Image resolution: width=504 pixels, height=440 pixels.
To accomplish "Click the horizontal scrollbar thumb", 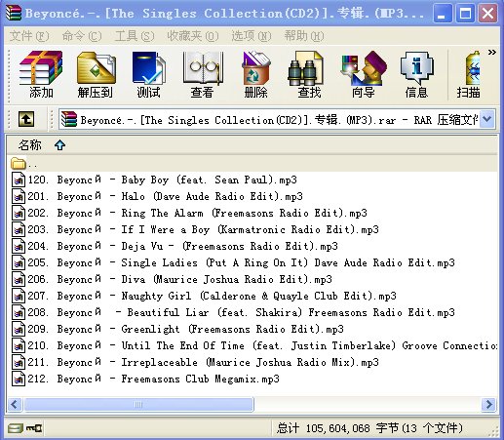I will [138, 404].
